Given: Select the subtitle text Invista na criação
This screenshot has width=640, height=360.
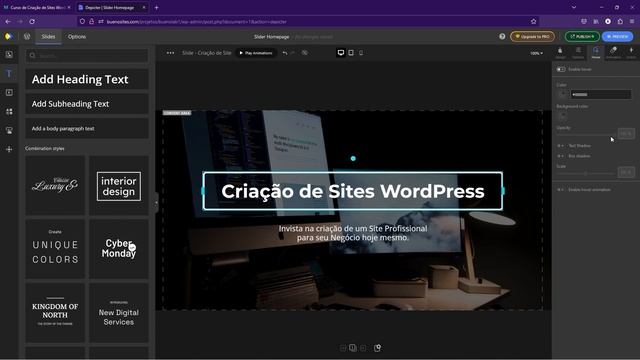Looking at the screenshot, I should pos(353,233).
